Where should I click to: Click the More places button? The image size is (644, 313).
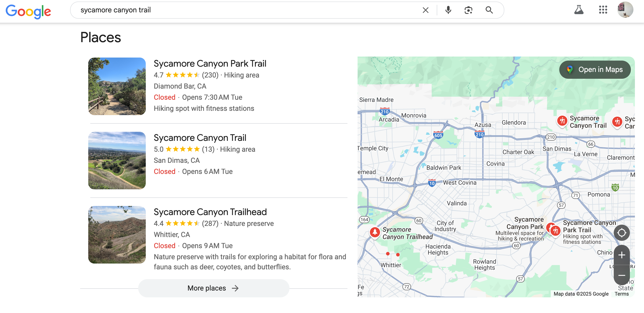tap(214, 288)
